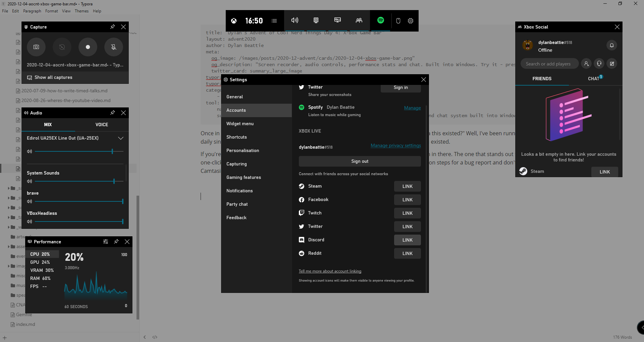Link Facebook account in Settings
This screenshot has width=644, height=342.
[x=407, y=200]
